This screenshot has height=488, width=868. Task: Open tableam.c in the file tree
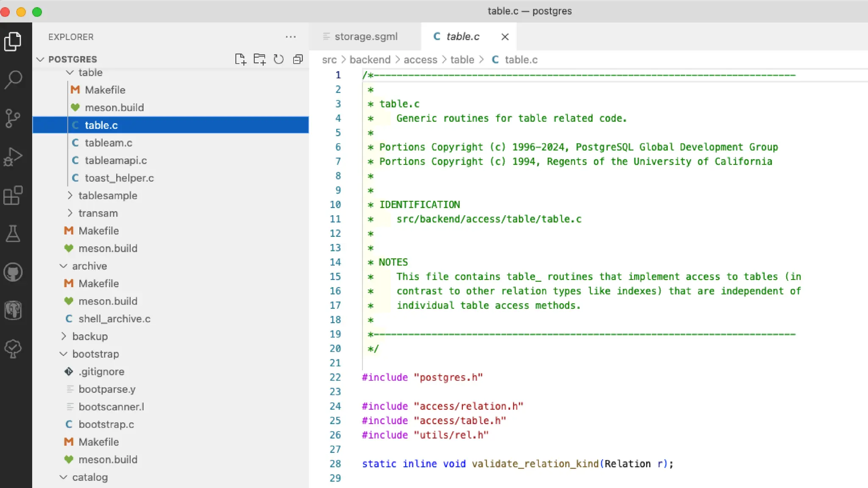pos(108,143)
